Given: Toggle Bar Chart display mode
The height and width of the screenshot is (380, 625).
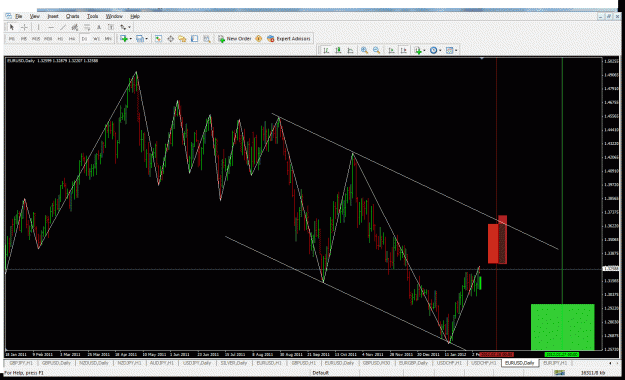Looking at the screenshot, I should coord(326,50).
